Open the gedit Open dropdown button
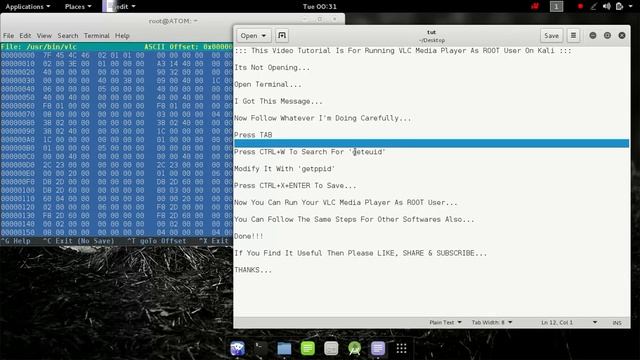Viewport: 640px width, 360px height. tap(253, 36)
